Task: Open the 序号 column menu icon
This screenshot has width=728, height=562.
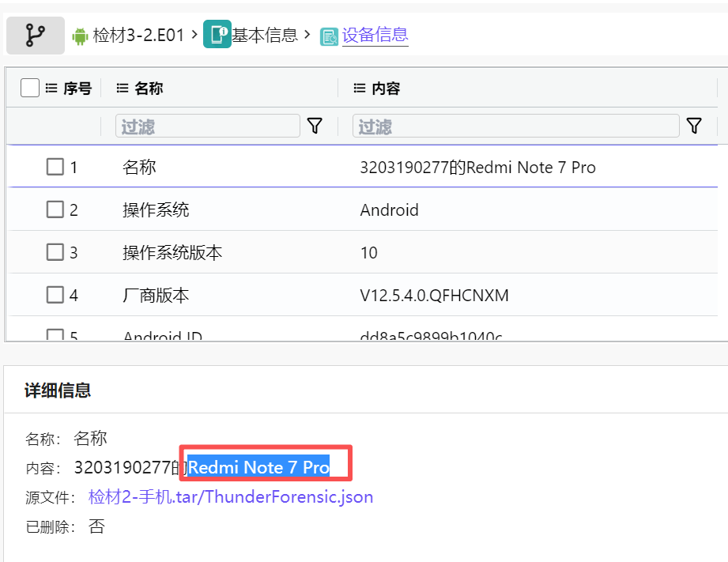Action: [51, 88]
